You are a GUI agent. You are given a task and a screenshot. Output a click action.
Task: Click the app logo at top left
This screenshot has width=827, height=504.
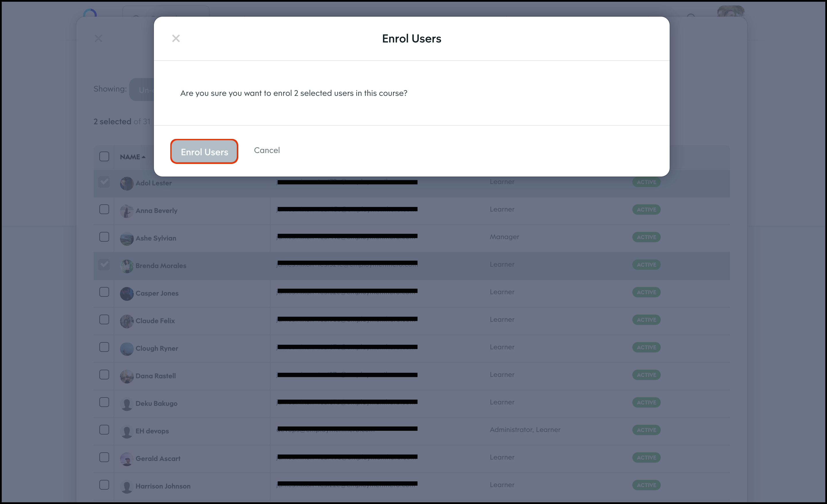(90, 13)
